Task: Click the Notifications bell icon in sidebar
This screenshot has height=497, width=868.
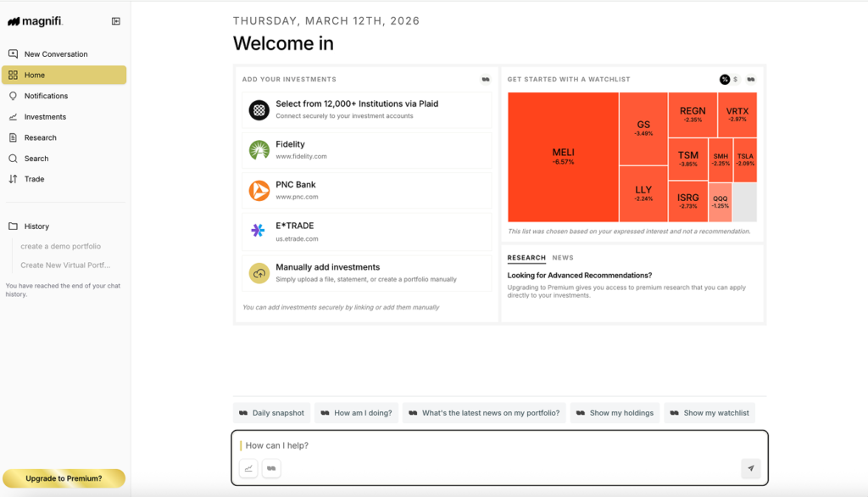Action: coord(13,96)
